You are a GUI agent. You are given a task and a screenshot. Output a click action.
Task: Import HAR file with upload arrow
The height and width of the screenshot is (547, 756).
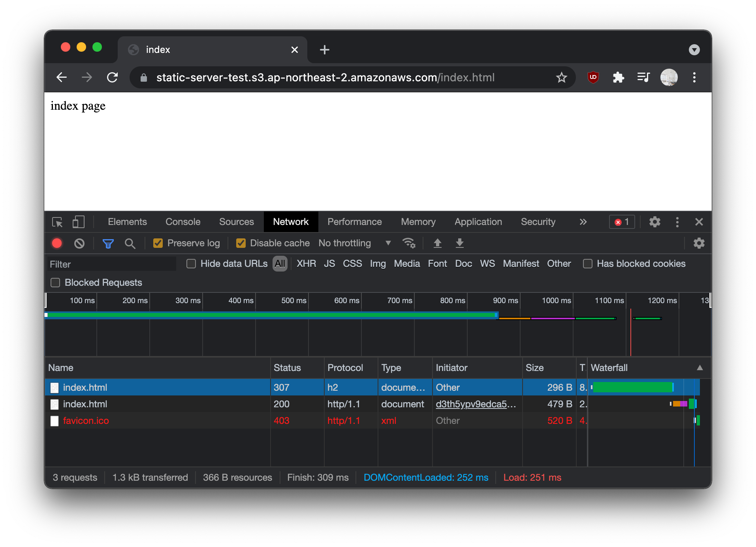point(437,243)
